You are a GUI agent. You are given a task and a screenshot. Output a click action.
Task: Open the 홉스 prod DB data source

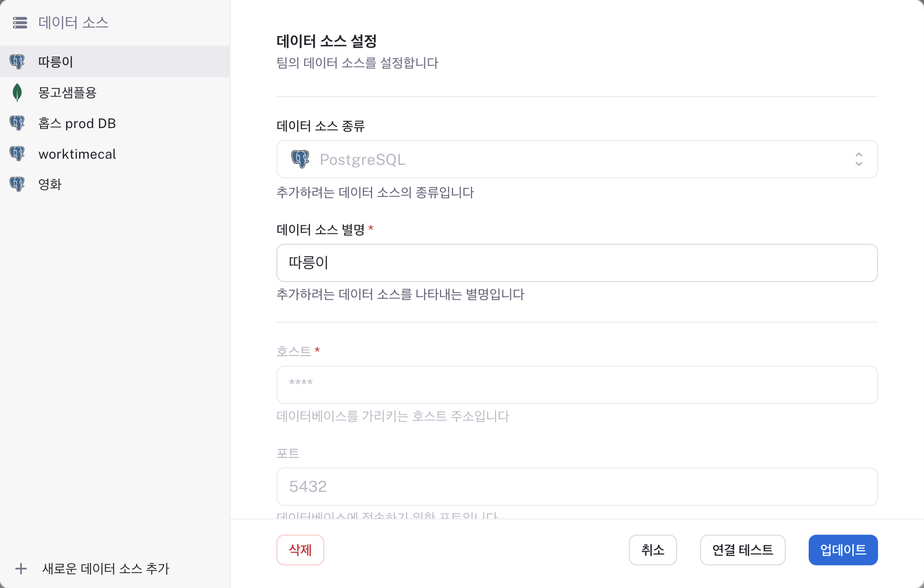[x=115, y=123]
